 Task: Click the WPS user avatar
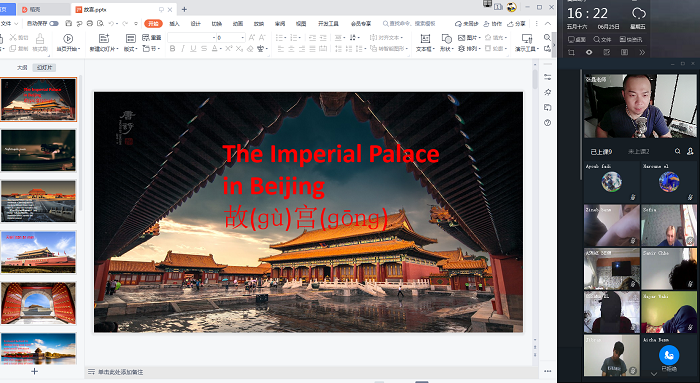512,6
